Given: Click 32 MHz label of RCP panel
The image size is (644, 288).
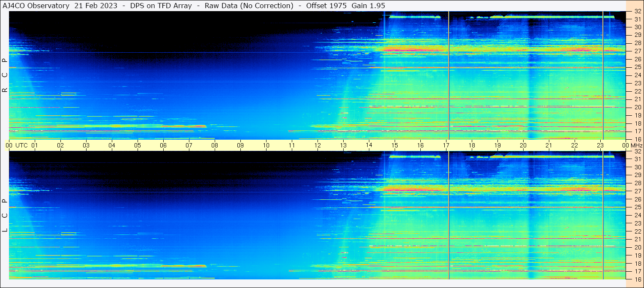Looking at the screenshot, I should click(638, 12).
